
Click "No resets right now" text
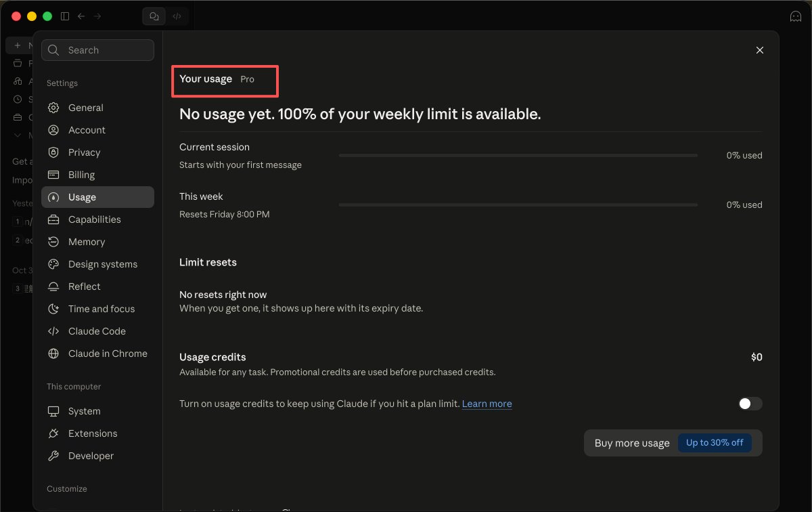pos(223,295)
